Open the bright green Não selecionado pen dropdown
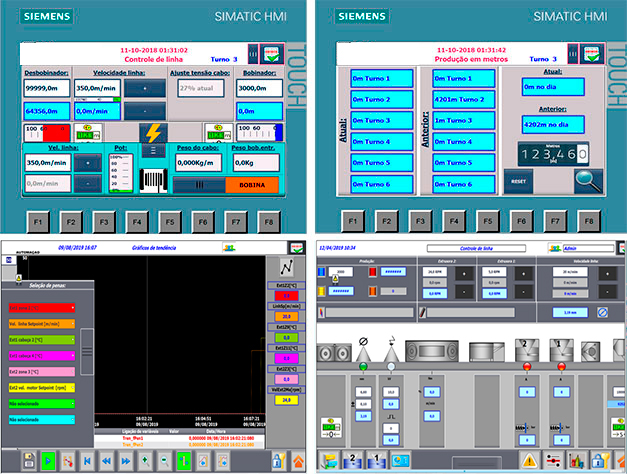Viewport: 627px width, 474px height. pos(42,404)
